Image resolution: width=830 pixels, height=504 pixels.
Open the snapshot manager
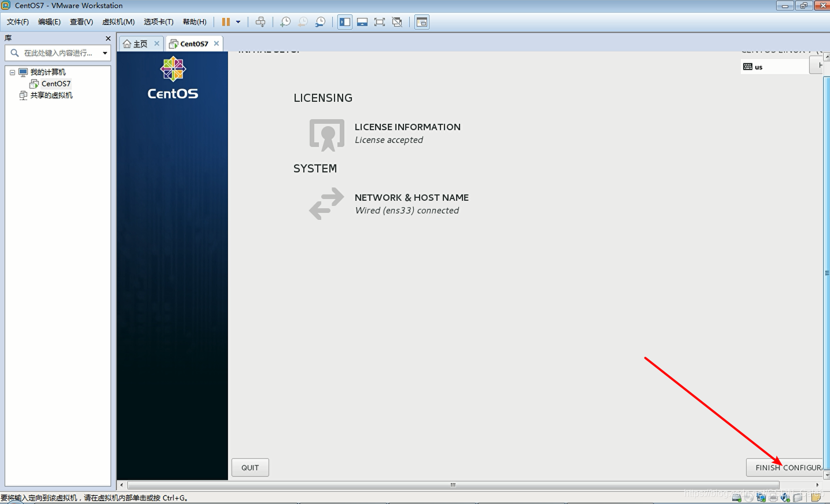(320, 22)
